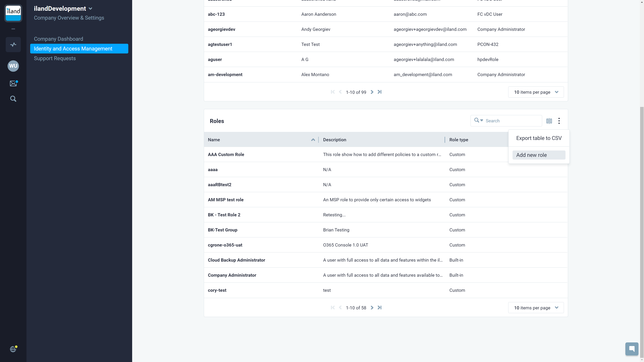Open the chat support bubble icon
Viewport: 644px width, 362px height.
point(631,349)
